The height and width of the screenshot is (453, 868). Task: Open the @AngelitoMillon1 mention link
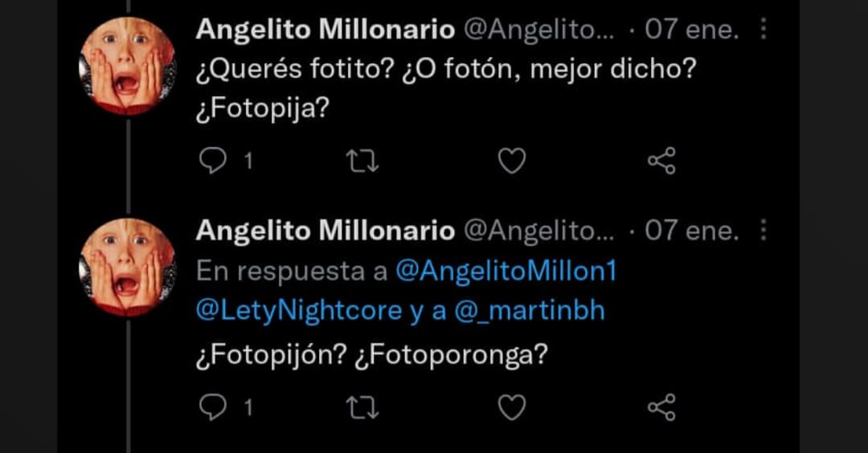point(506,271)
